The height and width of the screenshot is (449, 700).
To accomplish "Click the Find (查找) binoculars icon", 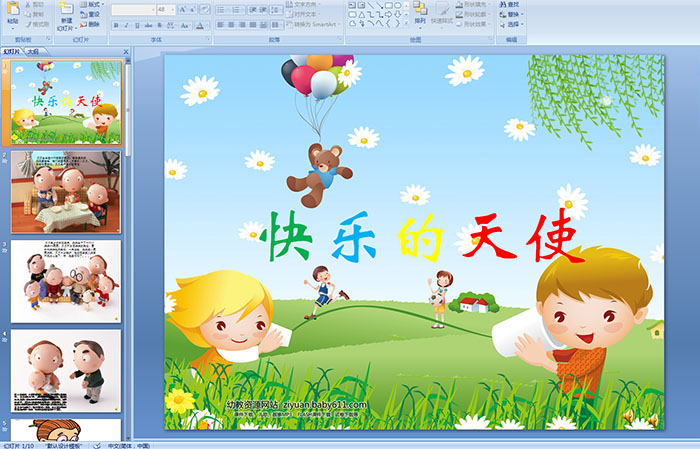I will (x=512, y=5).
